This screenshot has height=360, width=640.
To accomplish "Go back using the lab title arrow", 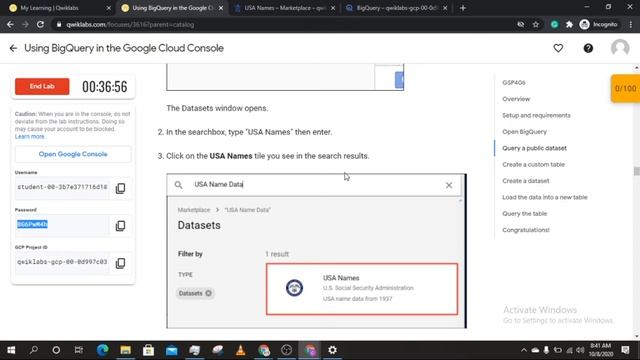I will click(x=13, y=48).
